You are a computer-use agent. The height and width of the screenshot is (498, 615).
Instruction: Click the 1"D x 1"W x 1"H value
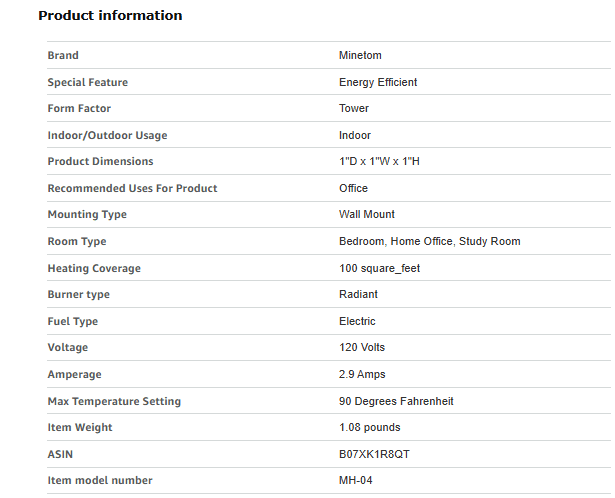[x=379, y=161]
